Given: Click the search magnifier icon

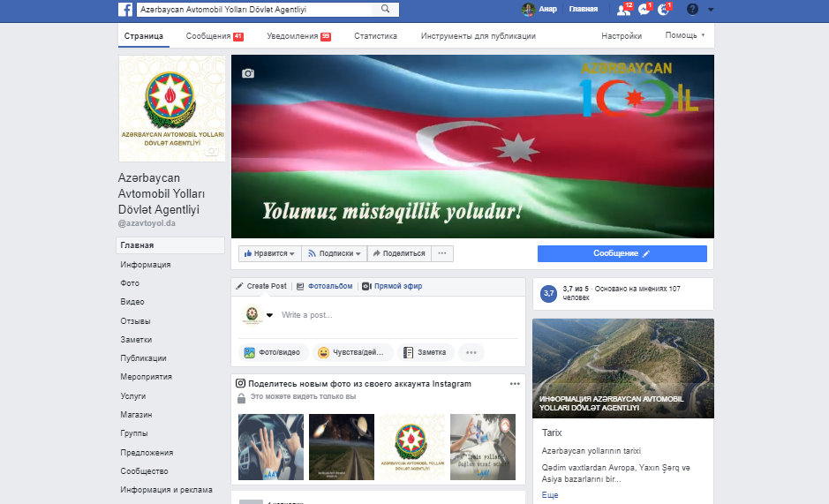Looking at the screenshot, I should pos(386,9).
